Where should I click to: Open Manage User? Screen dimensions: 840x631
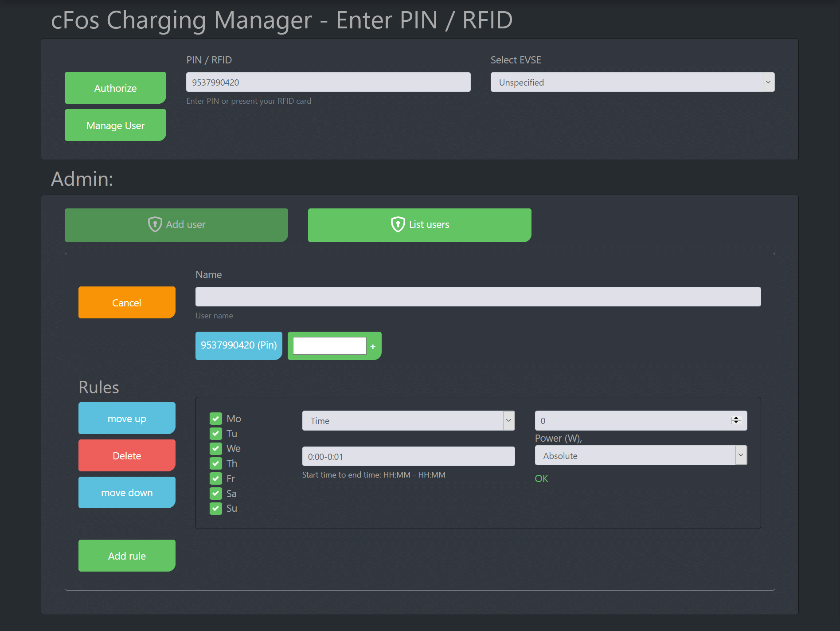coord(115,125)
